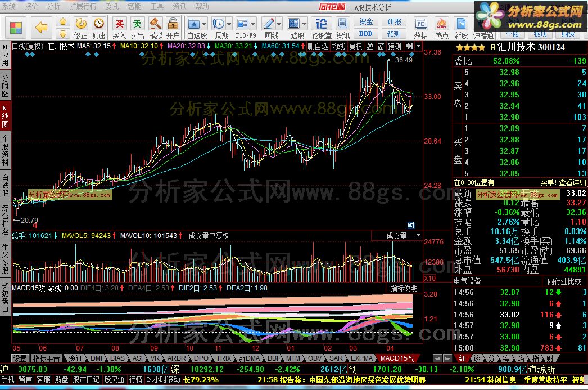Click the 财 finance marker on chart
The image size is (588, 390).
[x=411, y=225]
